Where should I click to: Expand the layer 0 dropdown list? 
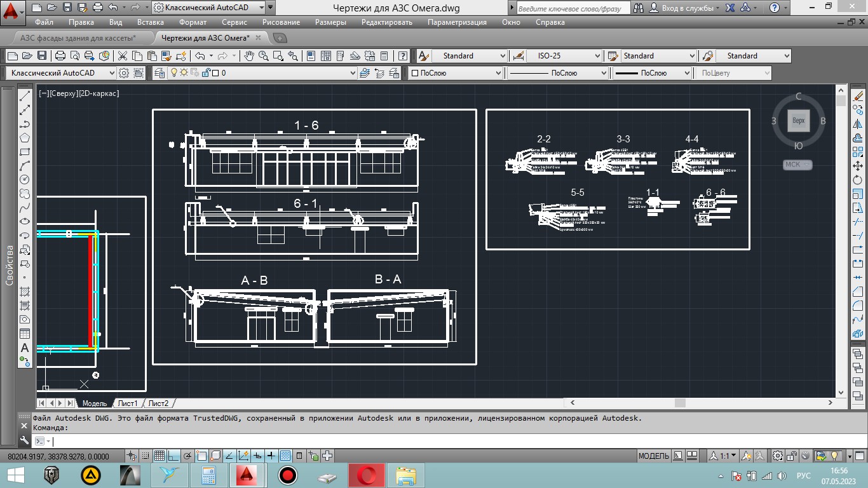tap(353, 73)
